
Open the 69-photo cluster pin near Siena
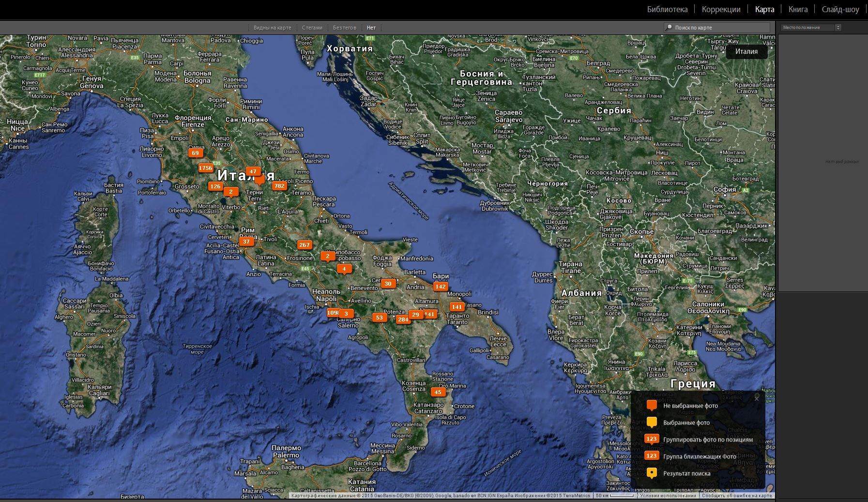coord(195,153)
